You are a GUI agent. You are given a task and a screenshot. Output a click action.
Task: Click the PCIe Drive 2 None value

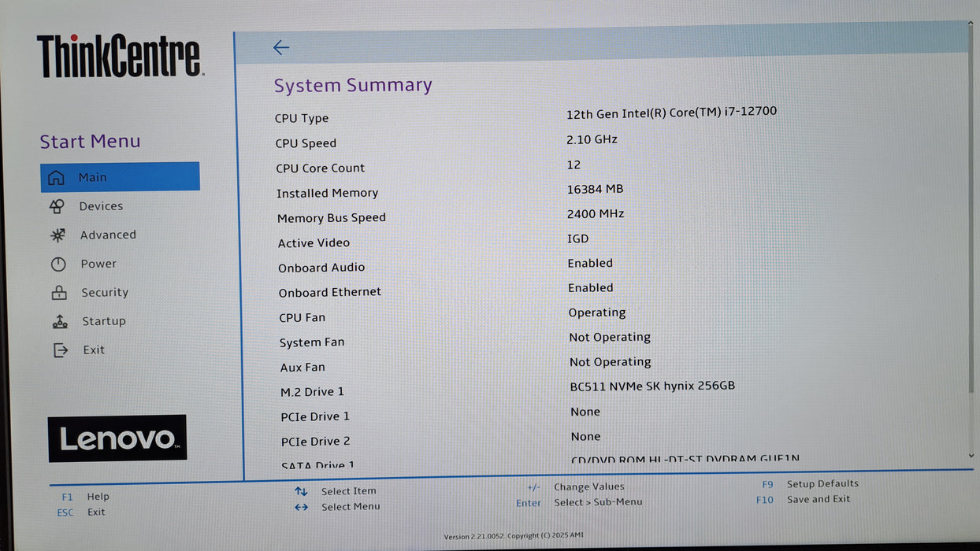(x=585, y=437)
